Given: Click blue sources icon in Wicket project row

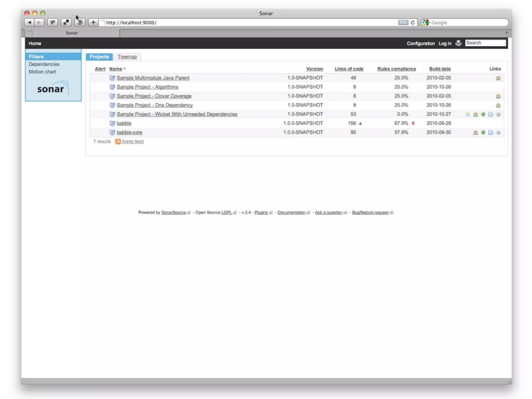Looking at the screenshot, I should [490, 114].
